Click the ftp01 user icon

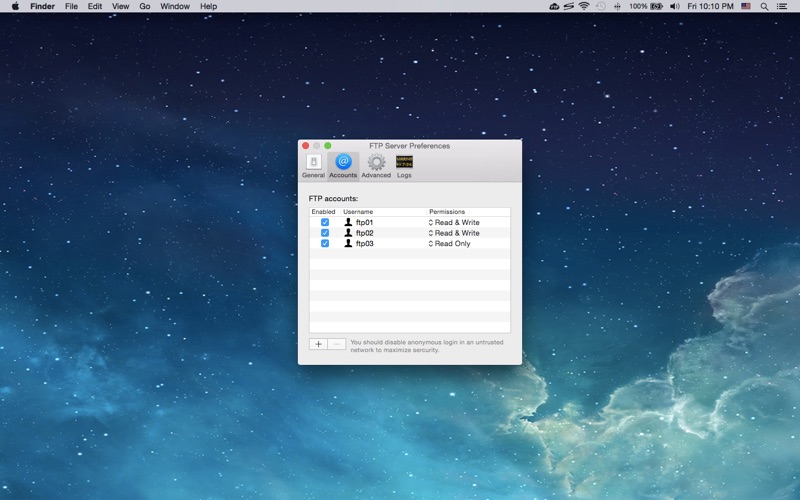click(348, 222)
